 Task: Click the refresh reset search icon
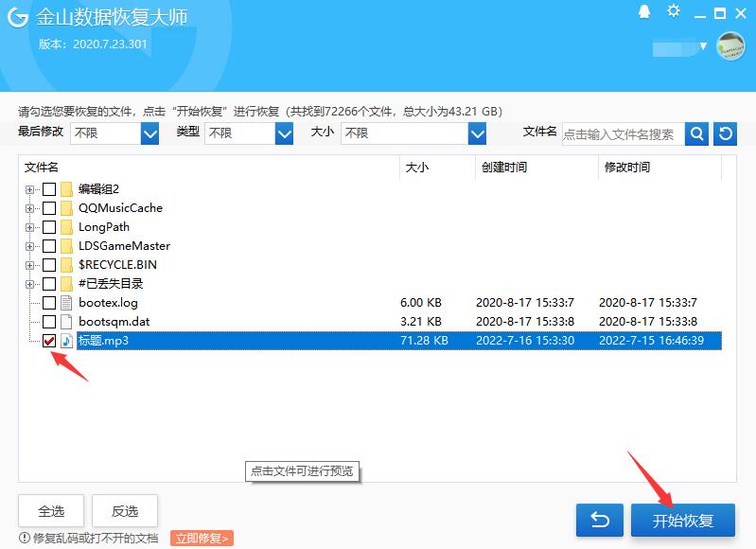point(725,133)
